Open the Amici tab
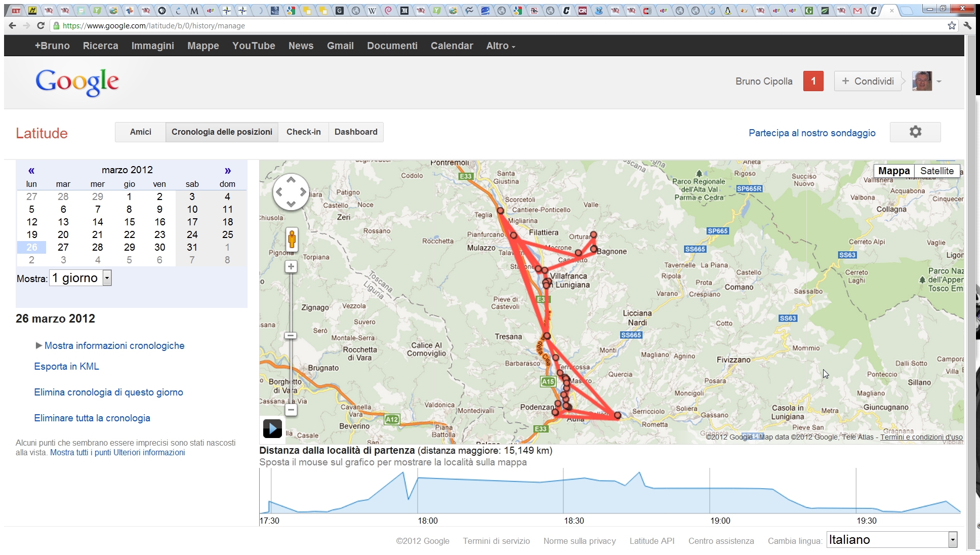The height and width of the screenshot is (555, 980). pyautogui.click(x=141, y=132)
